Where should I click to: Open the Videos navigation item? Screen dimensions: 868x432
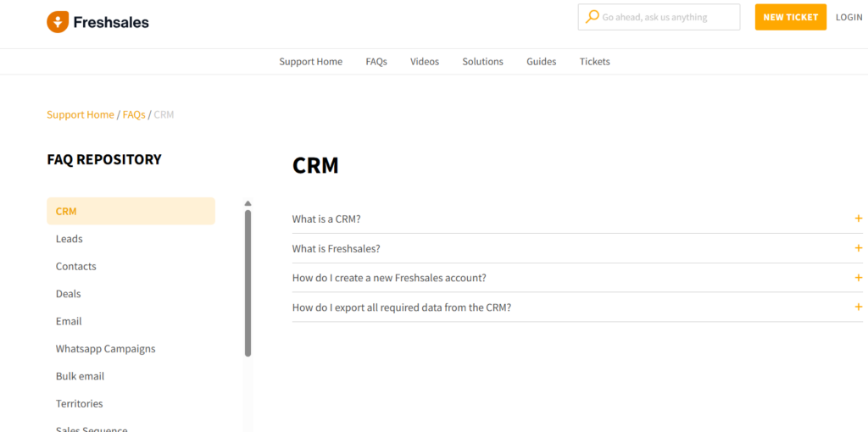coord(425,62)
